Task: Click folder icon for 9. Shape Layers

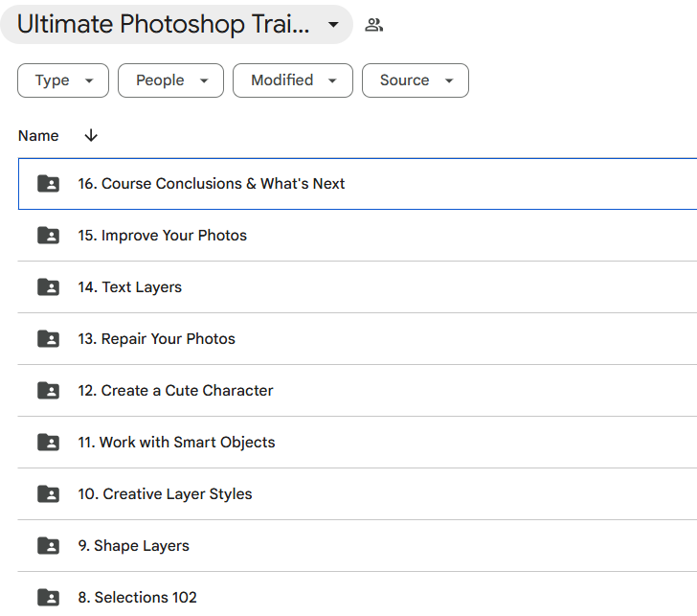Action: click(x=49, y=545)
